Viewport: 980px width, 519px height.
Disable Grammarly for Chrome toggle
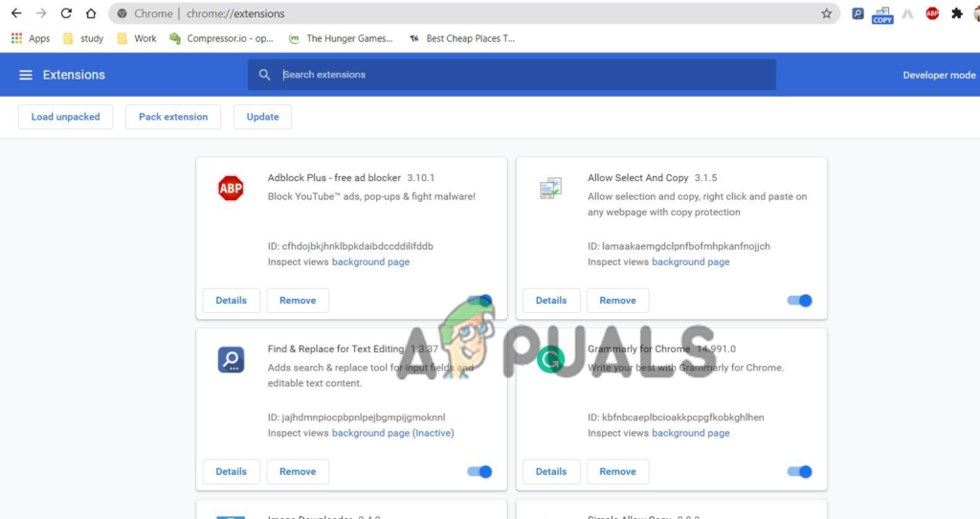pyautogui.click(x=799, y=471)
